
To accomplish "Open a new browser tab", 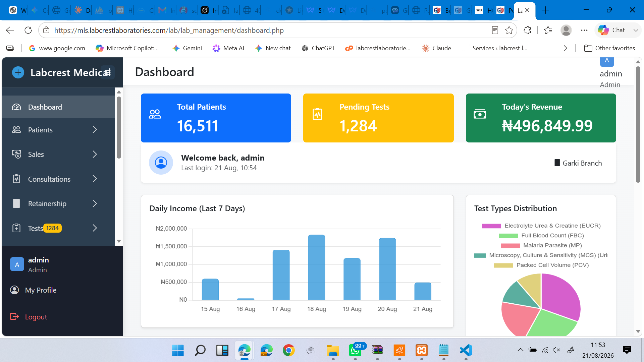I will (546, 10).
